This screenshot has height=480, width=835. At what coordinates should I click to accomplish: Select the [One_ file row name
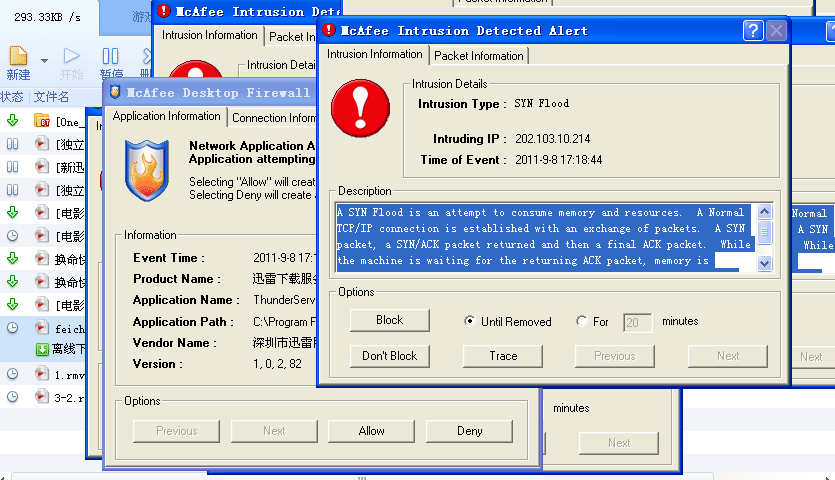click(70, 122)
